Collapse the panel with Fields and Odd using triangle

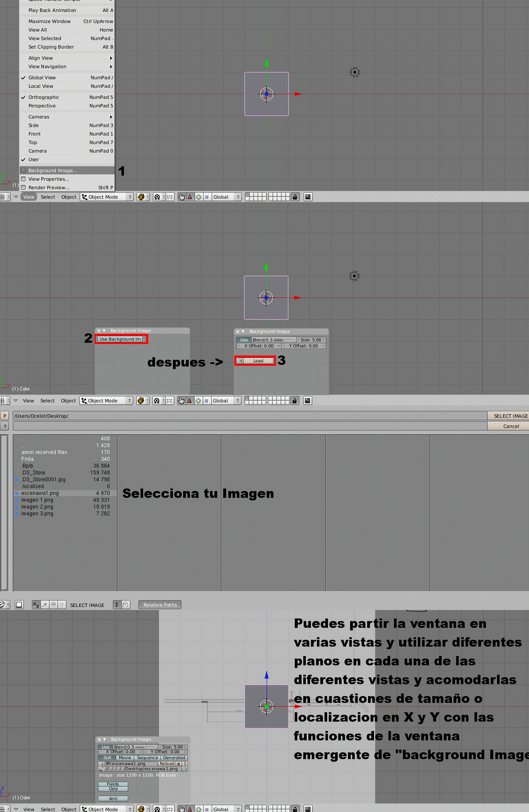104,740
